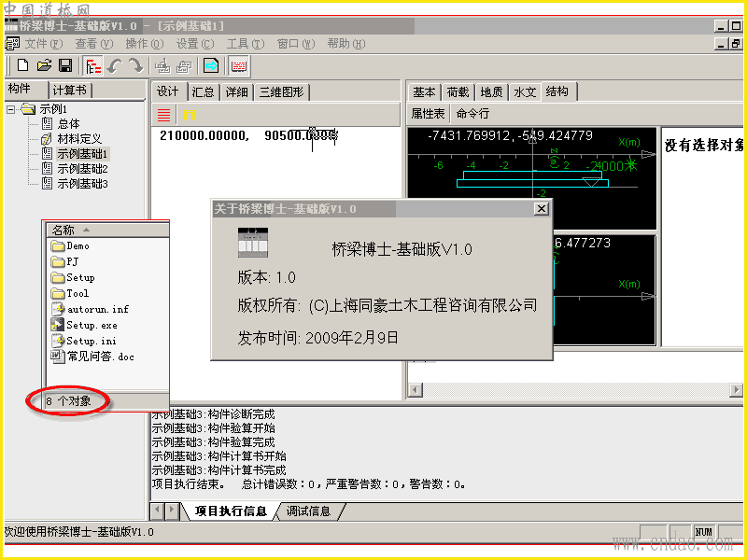Viewport: 747px width, 560px height.
Task: Switch to the 荷载 tab
Action: pyautogui.click(x=458, y=91)
